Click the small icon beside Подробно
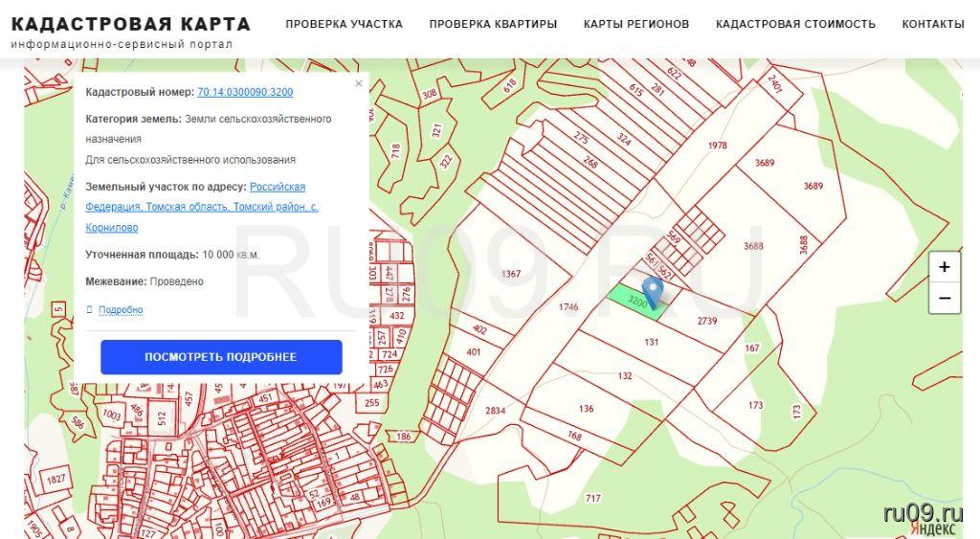 [x=90, y=309]
